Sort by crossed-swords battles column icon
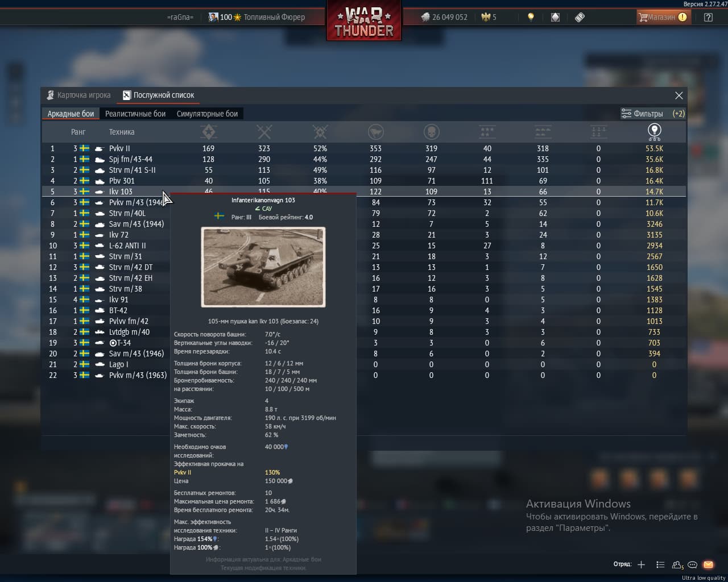 [x=264, y=132]
